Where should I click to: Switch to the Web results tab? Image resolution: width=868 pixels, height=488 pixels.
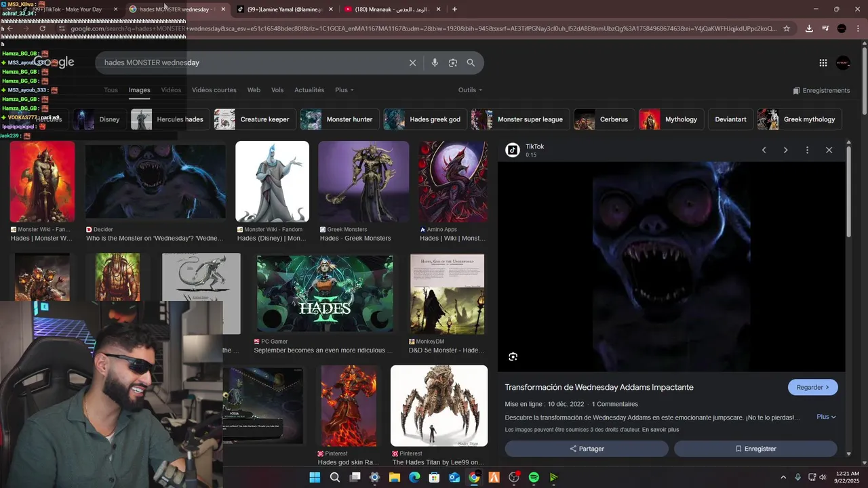pyautogui.click(x=254, y=90)
